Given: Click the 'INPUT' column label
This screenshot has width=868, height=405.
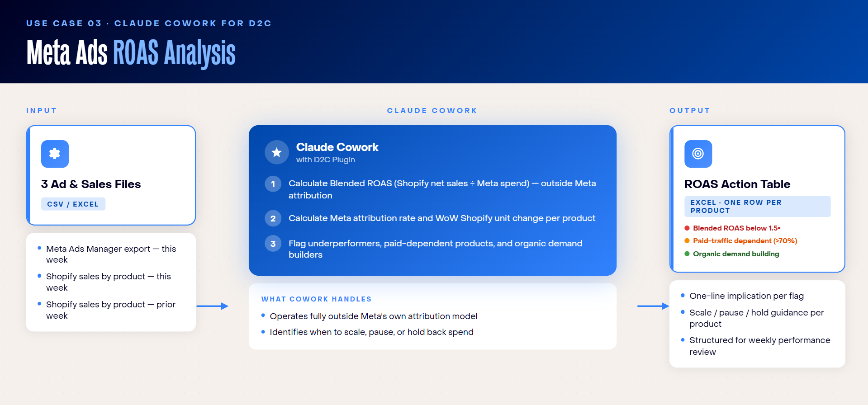Looking at the screenshot, I should pyautogui.click(x=42, y=110).
